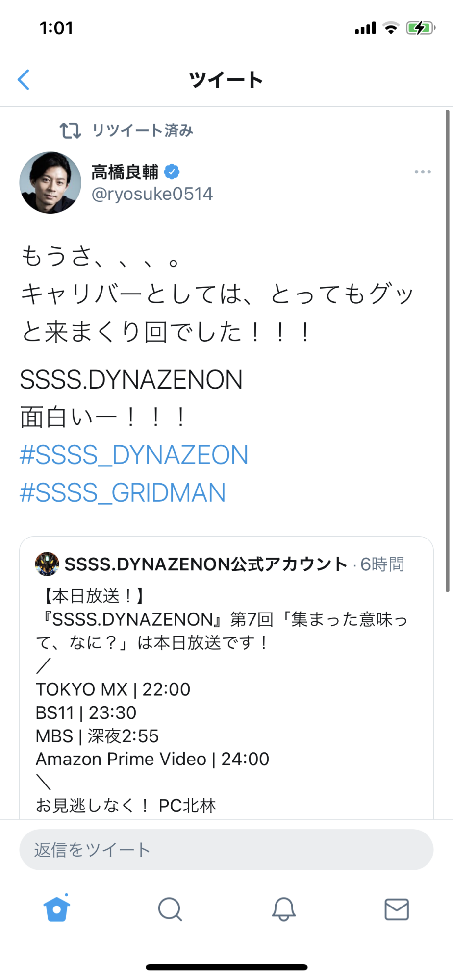Open hashtag #SSSS_DYNAZEON
Screen dimensions: 453x980
coord(134,455)
